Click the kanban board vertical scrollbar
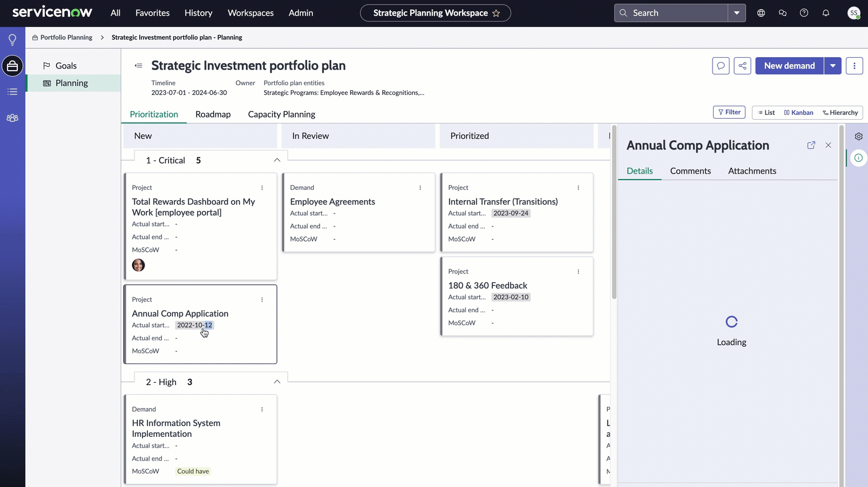This screenshot has height=487, width=868. pos(614,212)
